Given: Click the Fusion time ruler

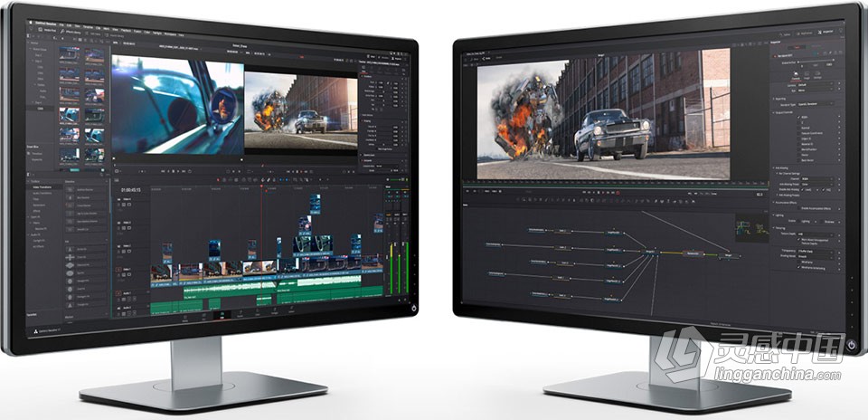Looking at the screenshot, I should click(618, 182).
